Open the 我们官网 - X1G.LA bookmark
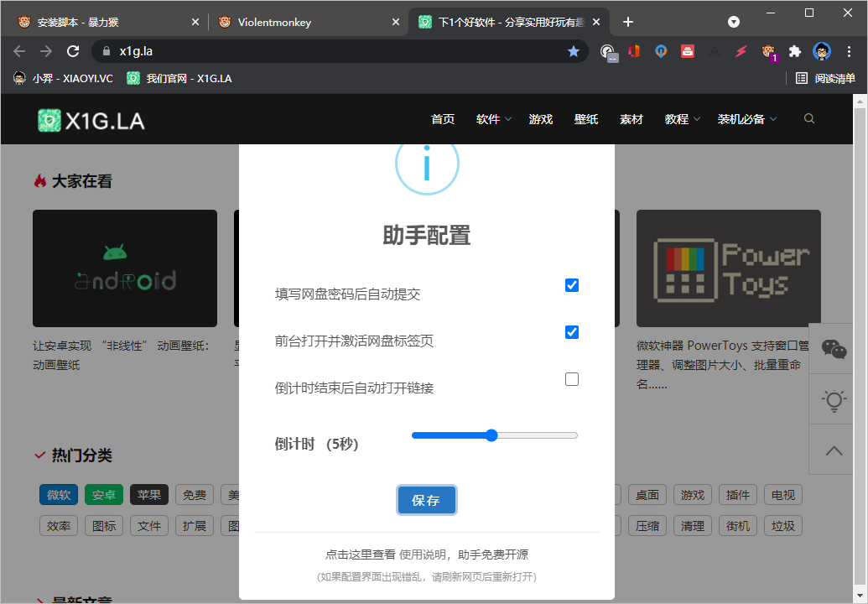Viewport: 868px width, 604px height. pyautogui.click(x=180, y=79)
